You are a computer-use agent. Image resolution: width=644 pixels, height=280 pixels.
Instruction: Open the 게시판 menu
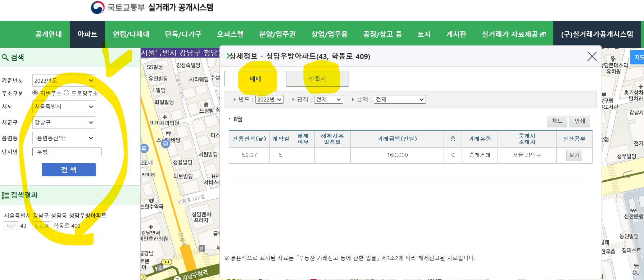456,34
